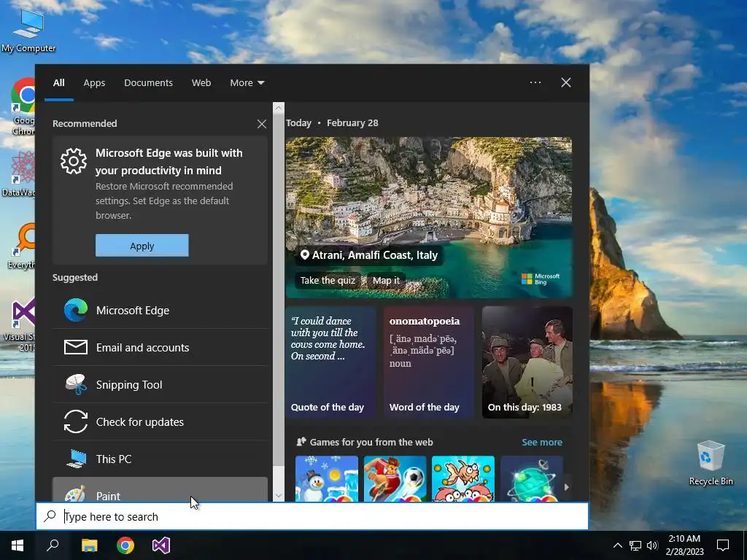Open the Windows Start menu
747x560 pixels.
tap(18, 545)
